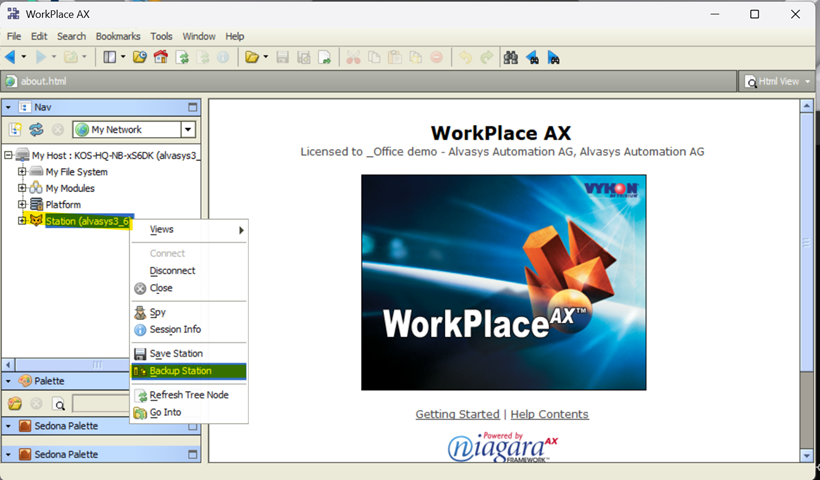
Task: Click the Undo arrow icon
Action: point(465,58)
